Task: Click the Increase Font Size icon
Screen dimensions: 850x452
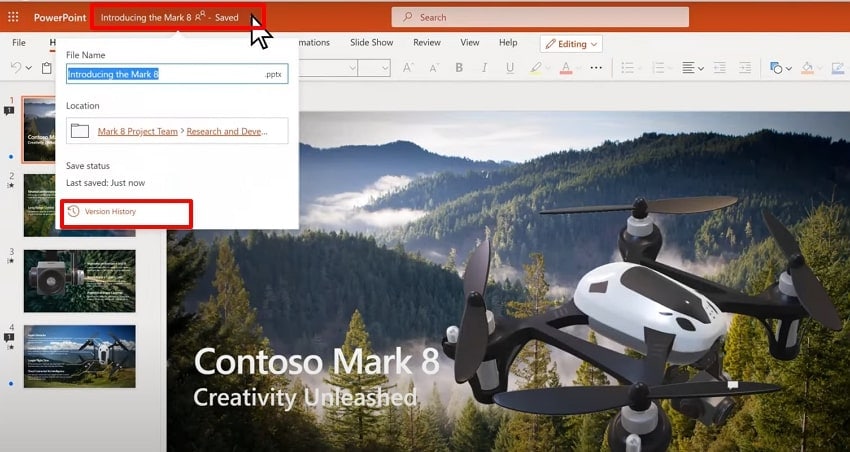Action: (x=408, y=68)
